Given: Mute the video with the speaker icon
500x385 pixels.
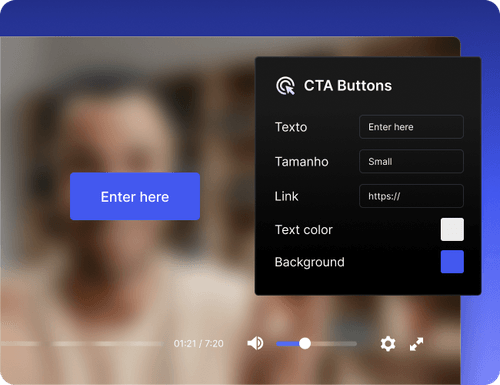Looking at the screenshot, I should click(255, 343).
